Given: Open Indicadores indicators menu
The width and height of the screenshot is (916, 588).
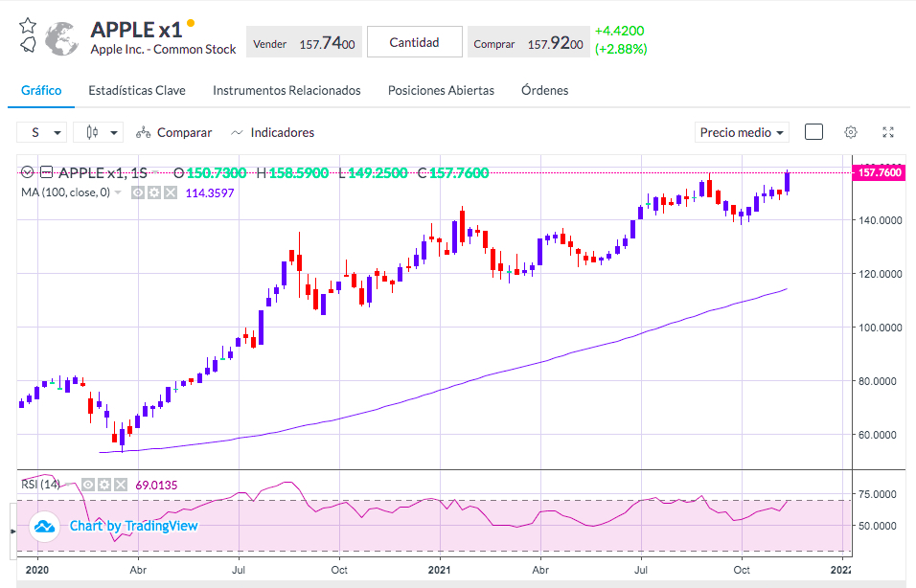Looking at the screenshot, I should point(273,132).
